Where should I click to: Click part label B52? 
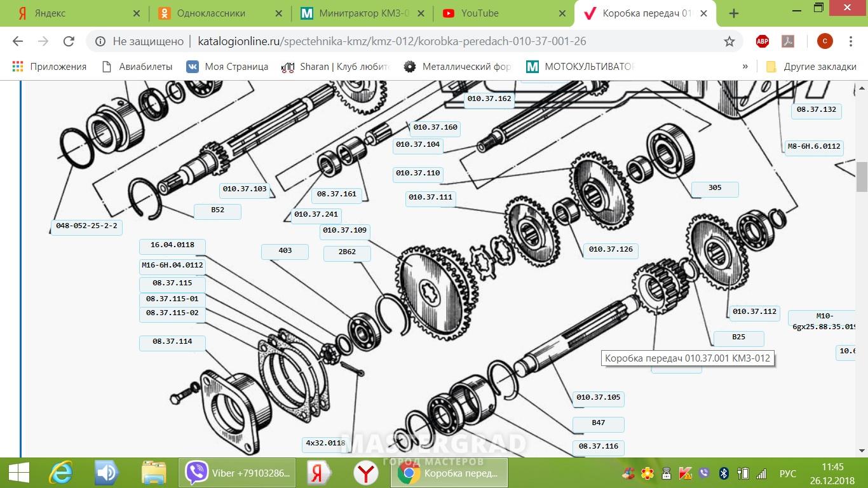pos(218,210)
